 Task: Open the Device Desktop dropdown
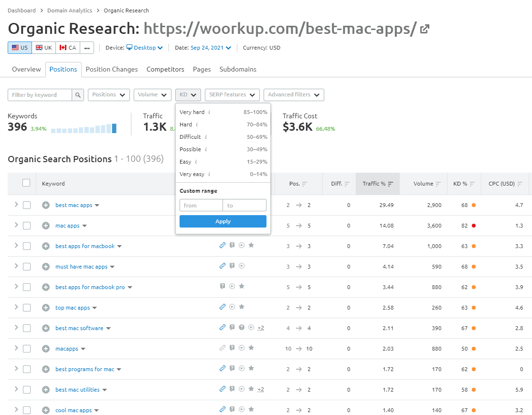(145, 48)
